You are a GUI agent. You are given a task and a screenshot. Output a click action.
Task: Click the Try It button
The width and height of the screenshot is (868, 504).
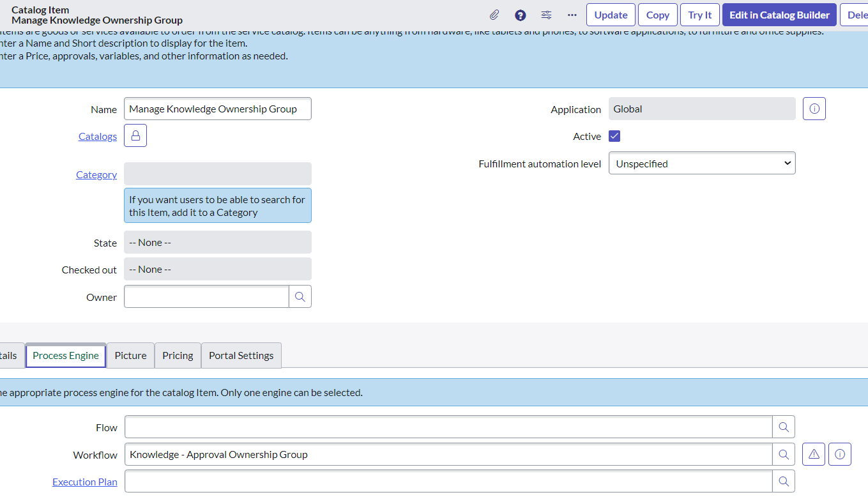click(700, 15)
